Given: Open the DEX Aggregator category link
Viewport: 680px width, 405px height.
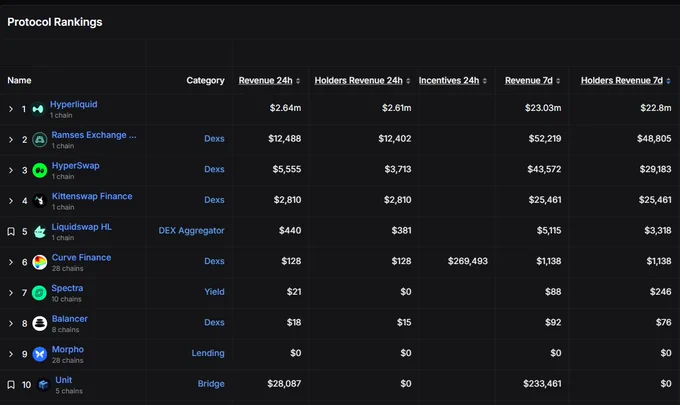Looking at the screenshot, I should click(x=191, y=231).
